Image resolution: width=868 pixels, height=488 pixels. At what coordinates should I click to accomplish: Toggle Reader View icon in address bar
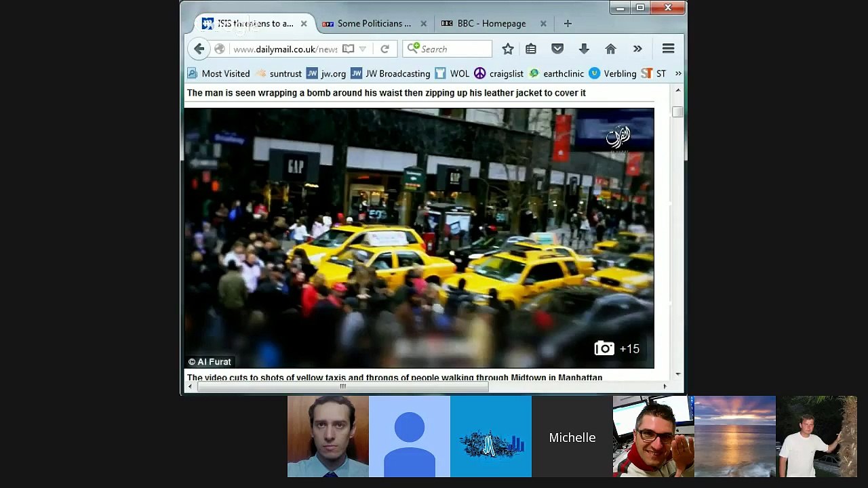click(348, 49)
